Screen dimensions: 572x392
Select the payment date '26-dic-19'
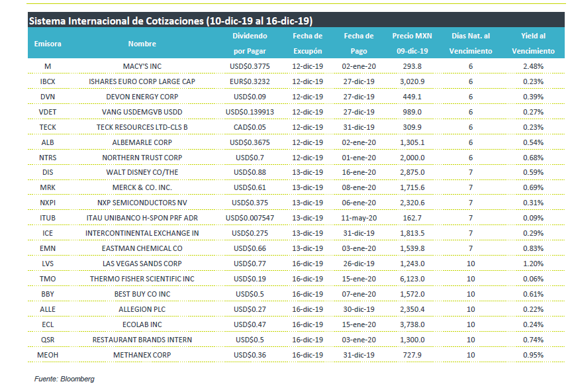[x=359, y=264]
